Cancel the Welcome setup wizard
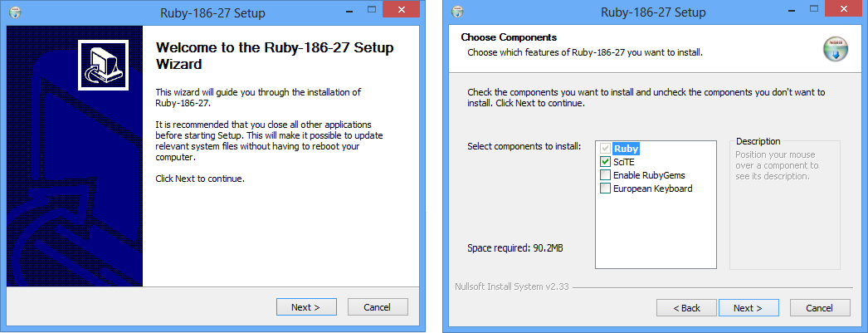This screenshot has width=868, height=333. tap(378, 307)
